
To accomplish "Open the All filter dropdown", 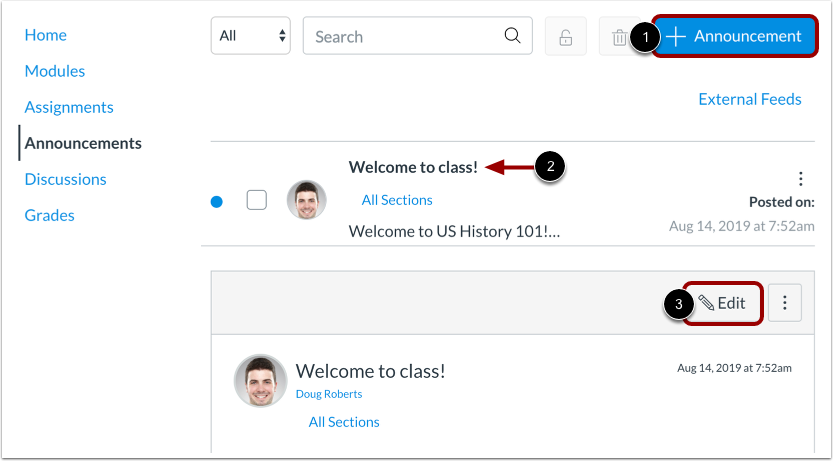I will point(251,36).
